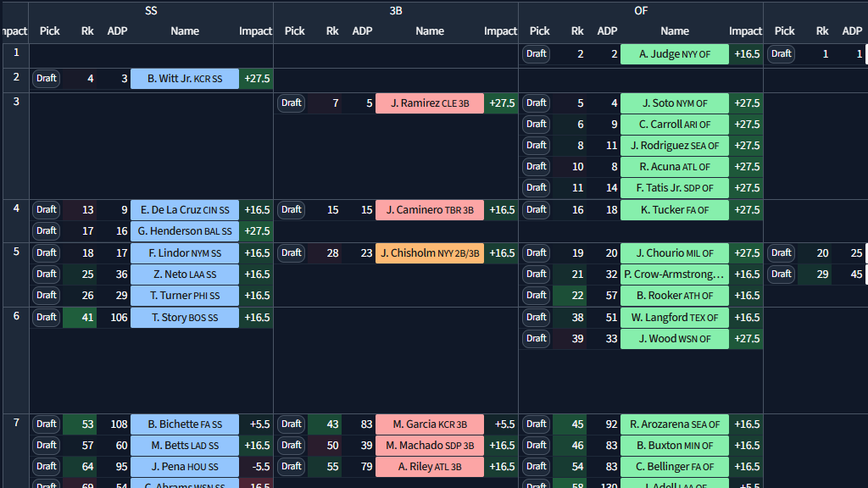Draft F. Lindor via Draft button

46,252
